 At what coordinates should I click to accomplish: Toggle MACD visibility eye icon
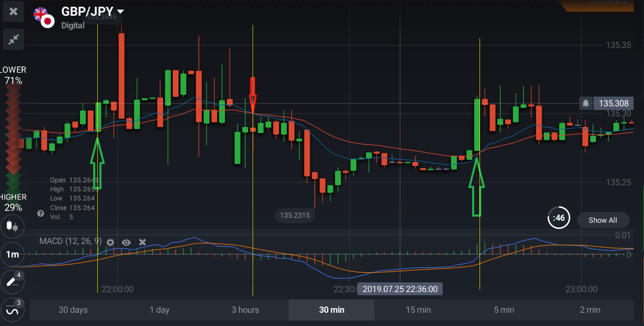coord(126,242)
